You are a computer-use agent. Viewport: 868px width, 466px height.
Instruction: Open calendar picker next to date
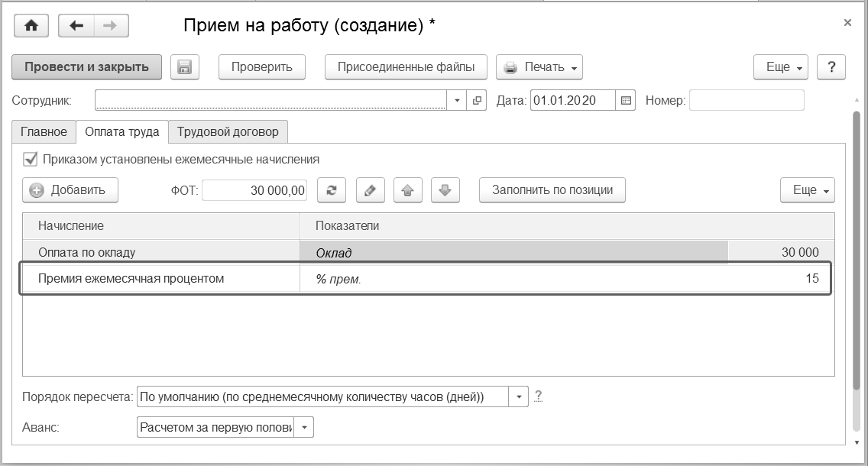point(626,100)
